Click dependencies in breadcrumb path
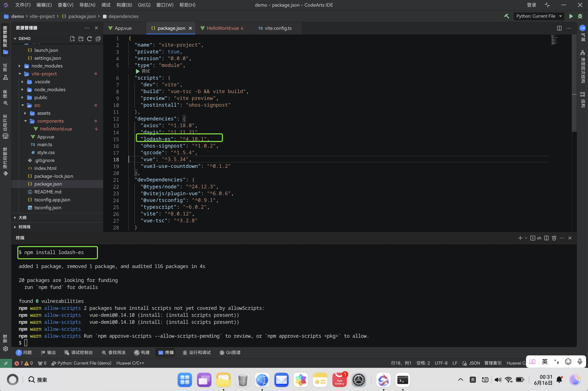The width and height of the screenshot is (588, 391). tap(123, 16)
